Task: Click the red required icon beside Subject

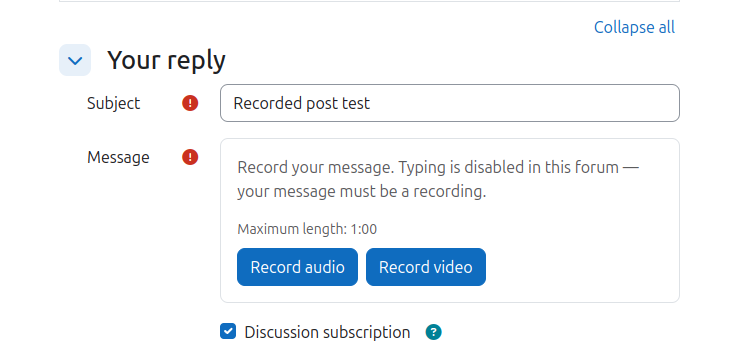Action: tap(190, 103)
